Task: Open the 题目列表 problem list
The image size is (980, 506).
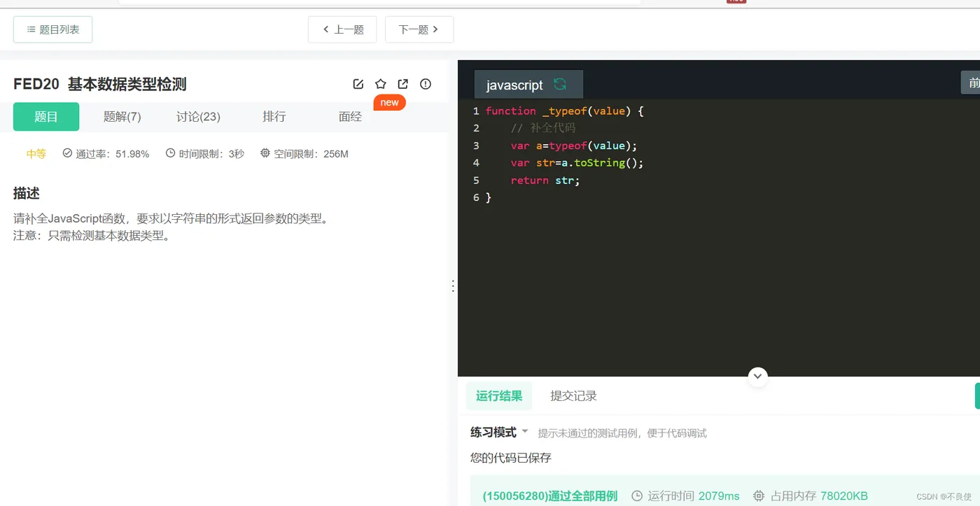Action: click(x=52, y=29)
